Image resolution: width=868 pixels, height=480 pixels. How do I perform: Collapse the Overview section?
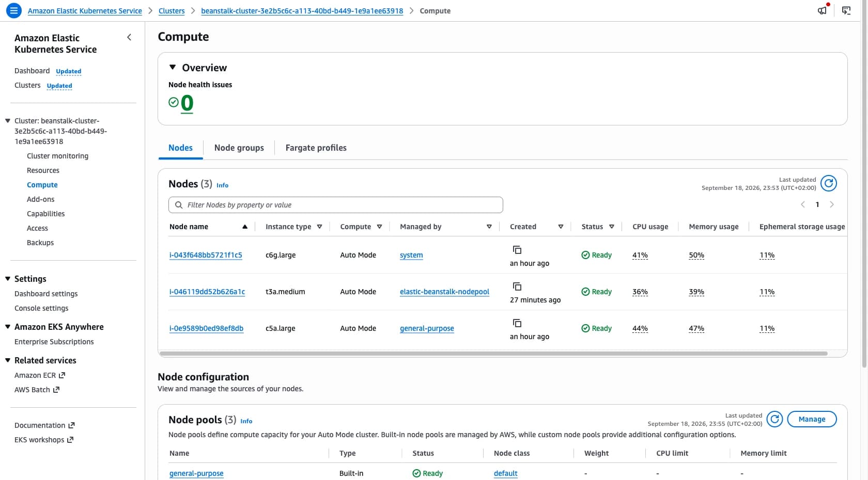click(173, 67)
